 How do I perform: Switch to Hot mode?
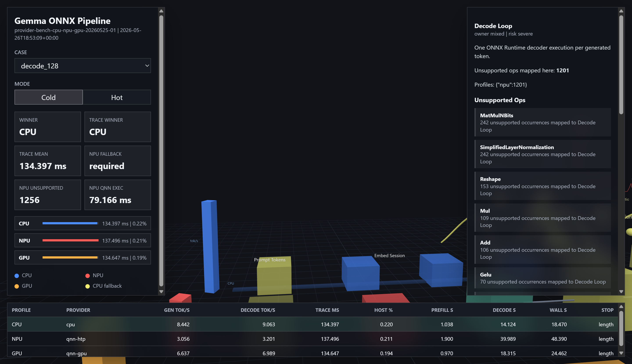(117, 97)
